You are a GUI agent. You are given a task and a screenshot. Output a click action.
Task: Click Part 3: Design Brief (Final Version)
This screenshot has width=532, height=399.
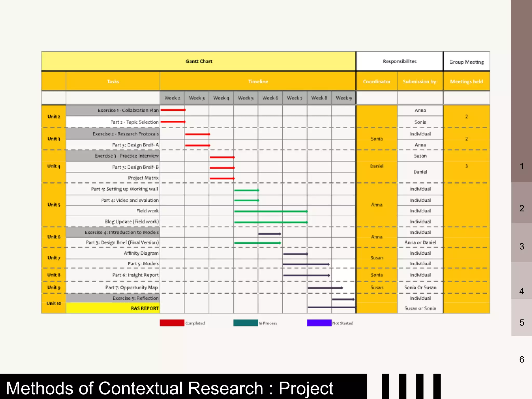tap(113, 242)
